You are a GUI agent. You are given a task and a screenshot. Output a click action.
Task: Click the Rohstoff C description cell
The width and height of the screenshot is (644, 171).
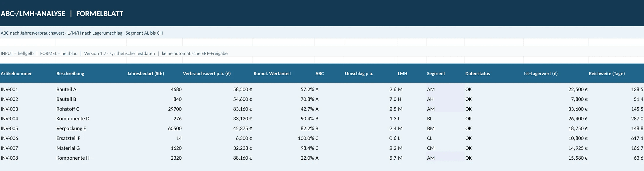(x=91, y=109)
